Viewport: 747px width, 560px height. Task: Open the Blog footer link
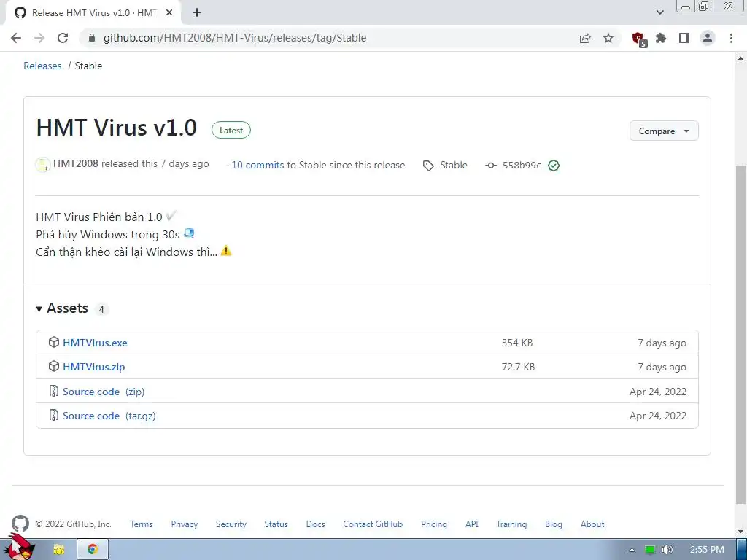pyautogui.click(x=554, y=524)
